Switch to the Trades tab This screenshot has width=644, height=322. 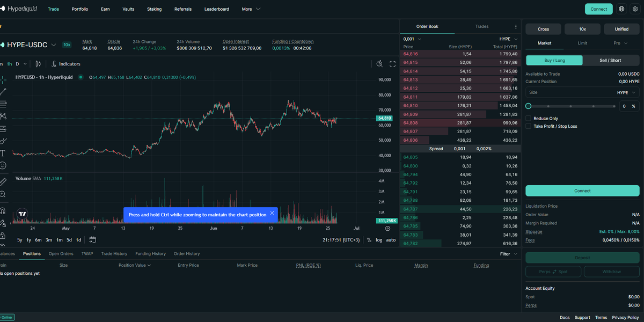tap(482, 26)
